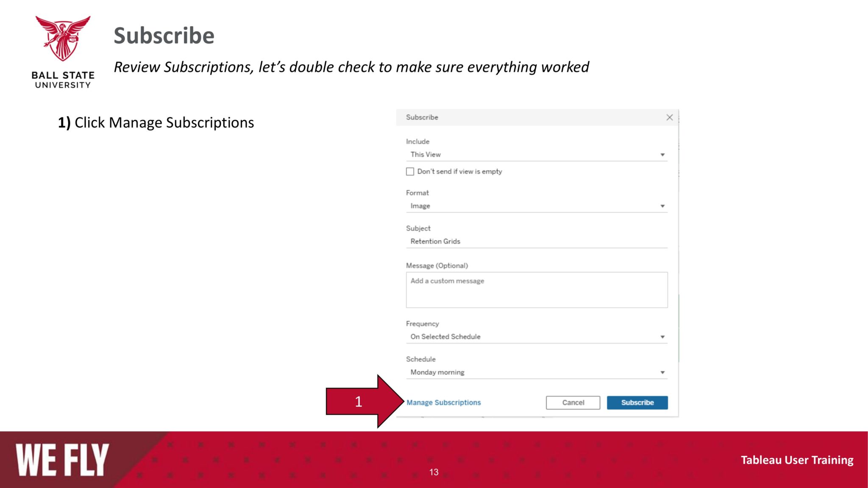Close the Subscribe dialog with the X

tap(670, 118)
